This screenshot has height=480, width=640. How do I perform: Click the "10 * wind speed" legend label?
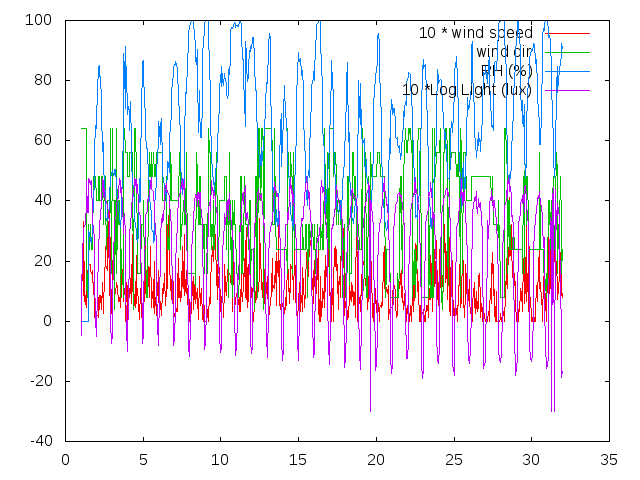475,33
